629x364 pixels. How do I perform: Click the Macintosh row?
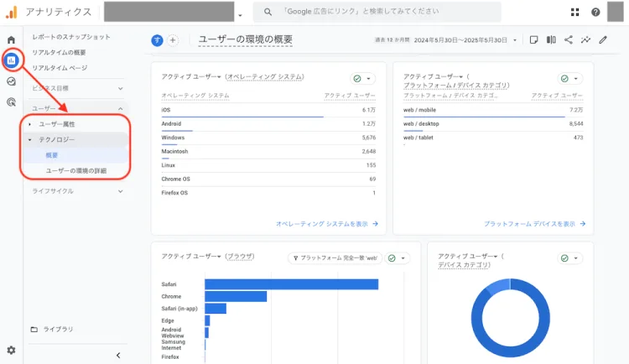268,152
